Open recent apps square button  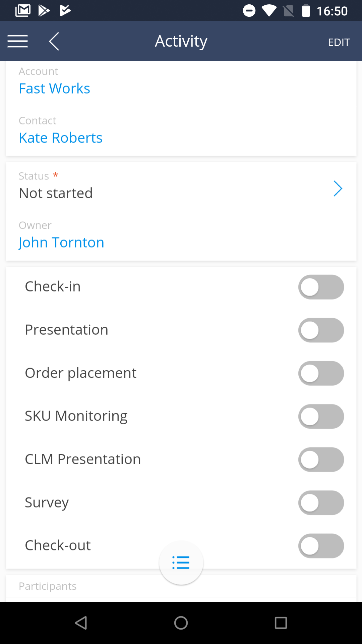click(281, 623)
